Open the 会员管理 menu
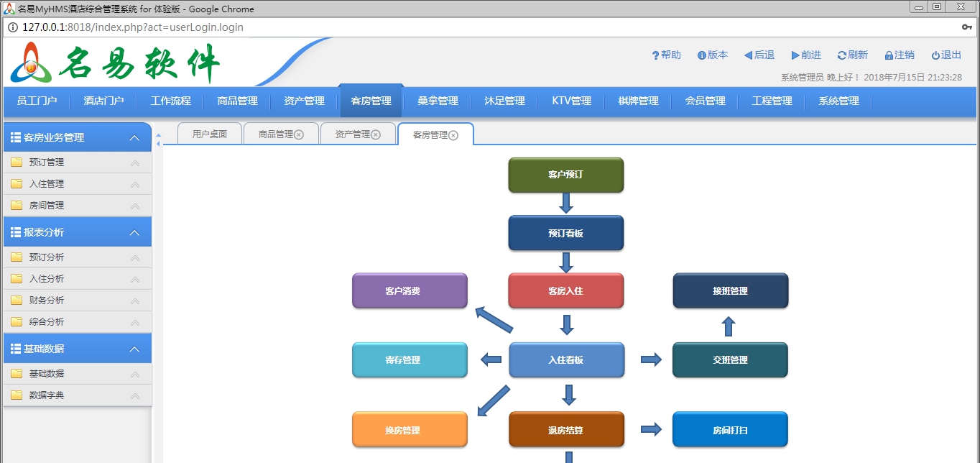 point(705,101)
